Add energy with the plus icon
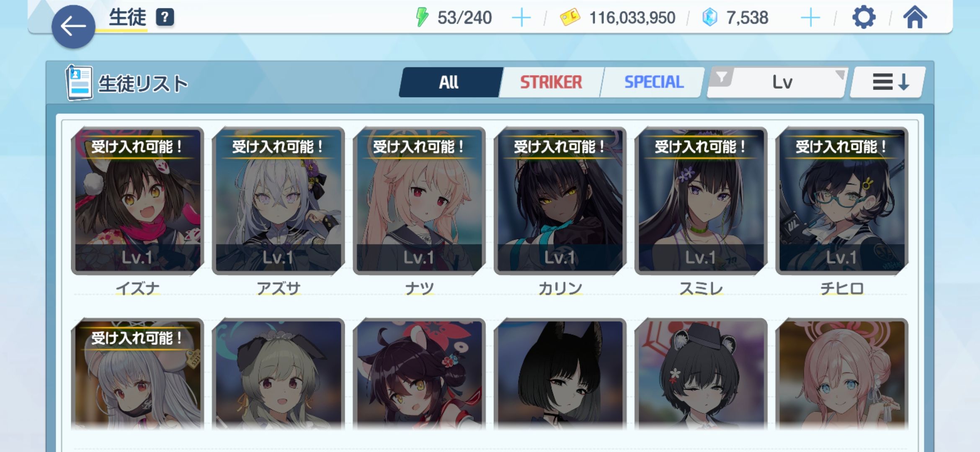980x452 pixels. tap(521, 18)
